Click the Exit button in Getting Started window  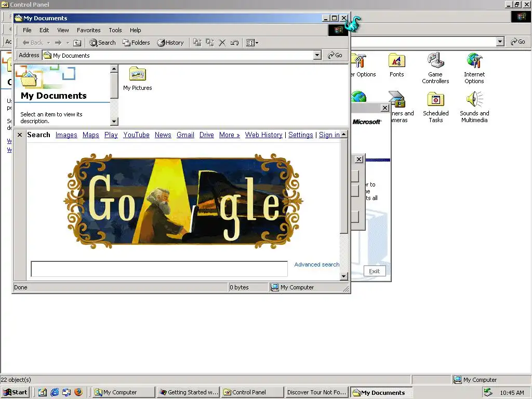coord(374,271)
